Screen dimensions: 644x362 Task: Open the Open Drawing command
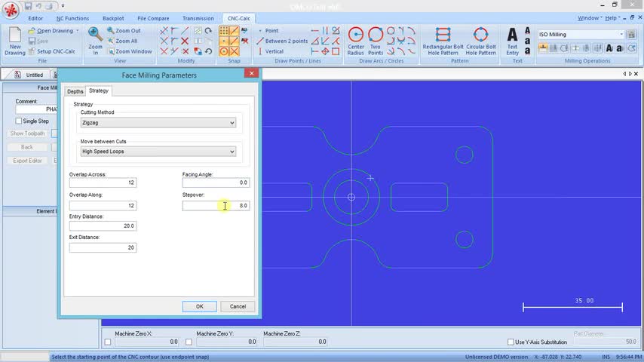point(51,31)
